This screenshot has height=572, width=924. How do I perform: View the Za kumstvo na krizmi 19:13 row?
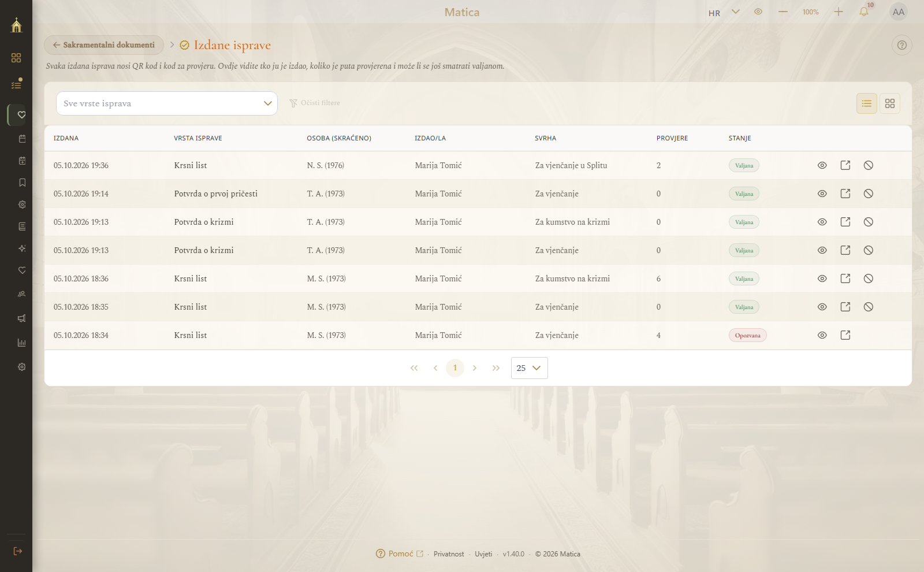(822, 222)
